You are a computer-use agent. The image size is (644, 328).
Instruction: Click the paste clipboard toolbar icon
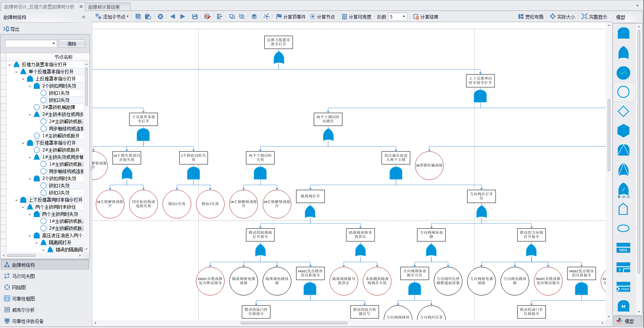click(x=148, y=16)
